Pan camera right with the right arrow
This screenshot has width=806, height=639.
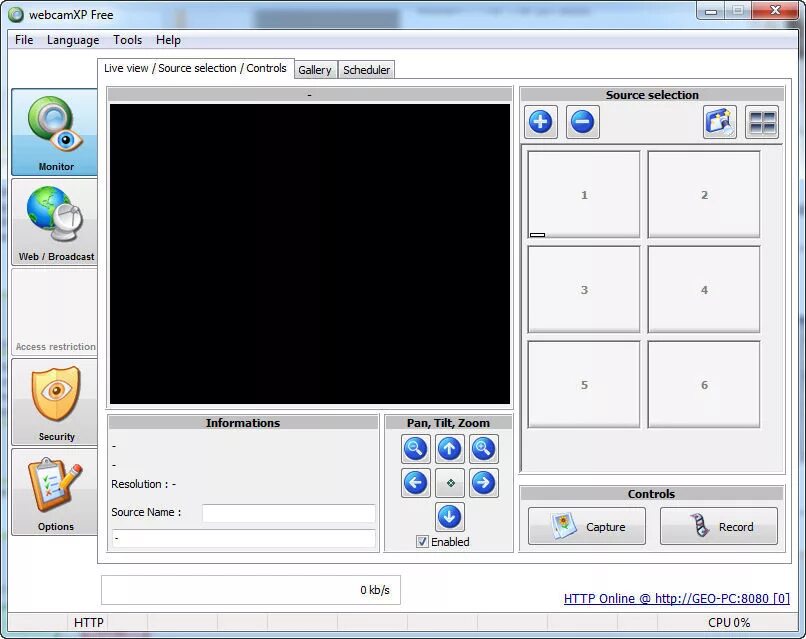pyautogui.click(x=483, y=483)
